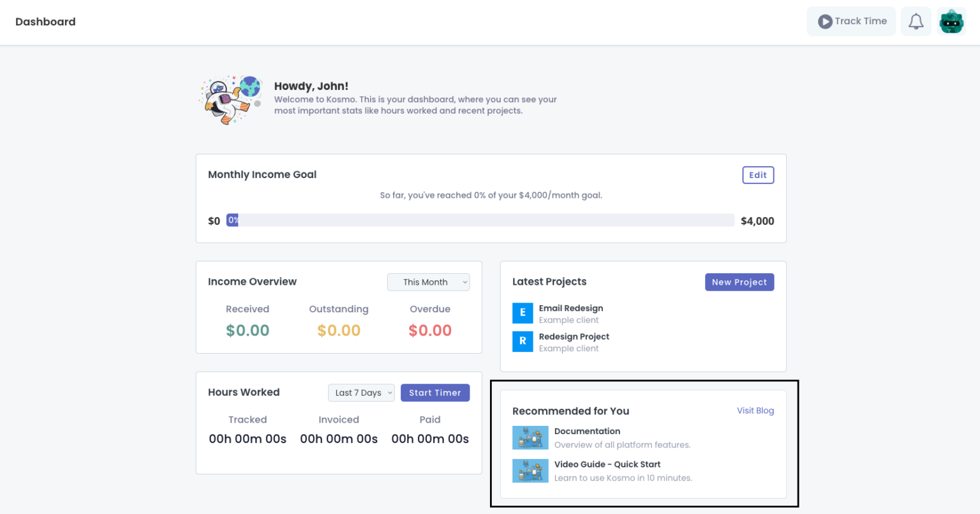Viewport: 980px width, 514px height.
Task: Open the user avatar profile menu
Action: 951,22
